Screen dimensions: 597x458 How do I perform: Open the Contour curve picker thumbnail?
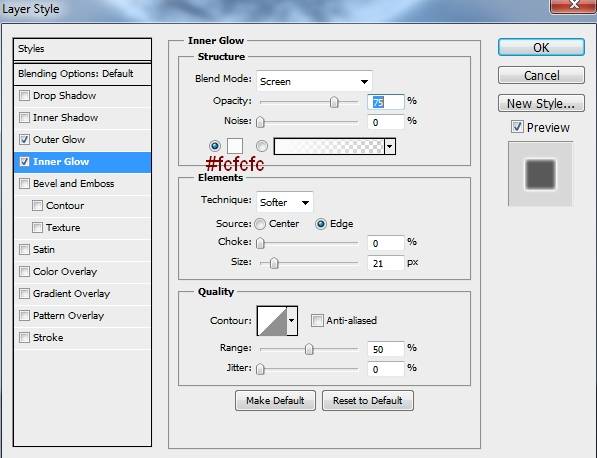tap(272, 321)
